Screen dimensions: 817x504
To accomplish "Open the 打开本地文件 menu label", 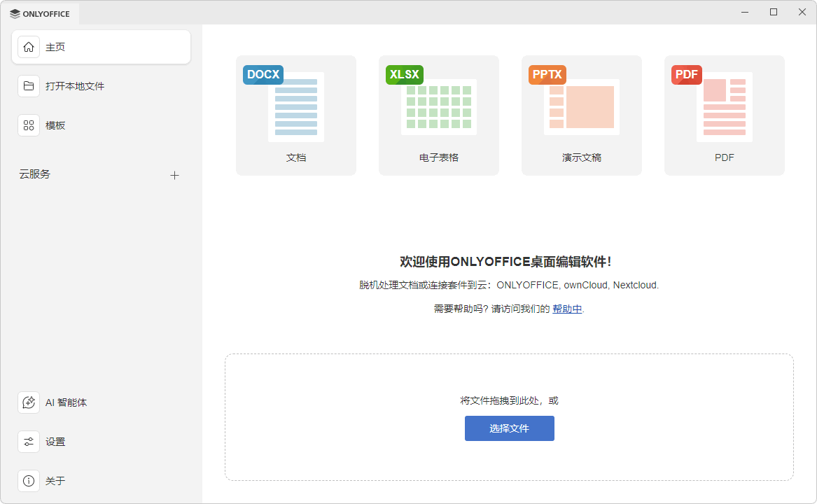I will tap(75, 87).
